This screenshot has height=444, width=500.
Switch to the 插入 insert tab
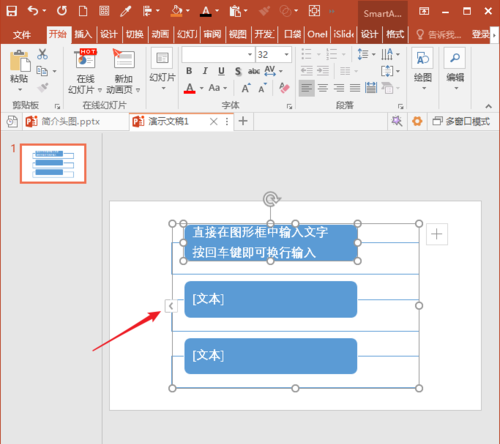point(83,34)
